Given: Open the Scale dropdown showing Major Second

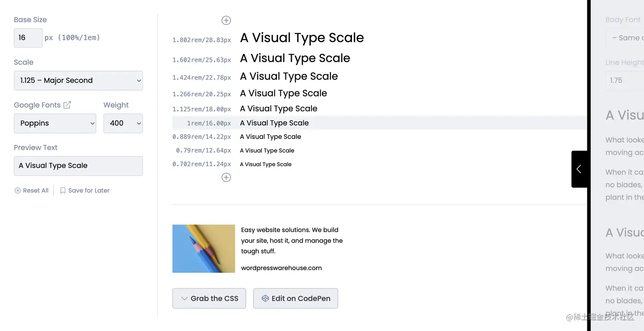Looking at the screenshot, I should pos(78,81).
